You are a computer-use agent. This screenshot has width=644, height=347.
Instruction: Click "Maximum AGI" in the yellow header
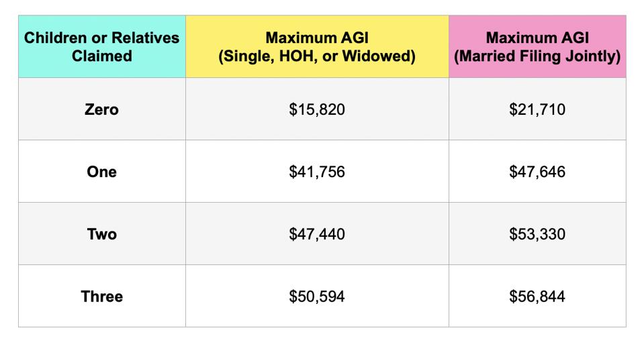click(317, 38)
